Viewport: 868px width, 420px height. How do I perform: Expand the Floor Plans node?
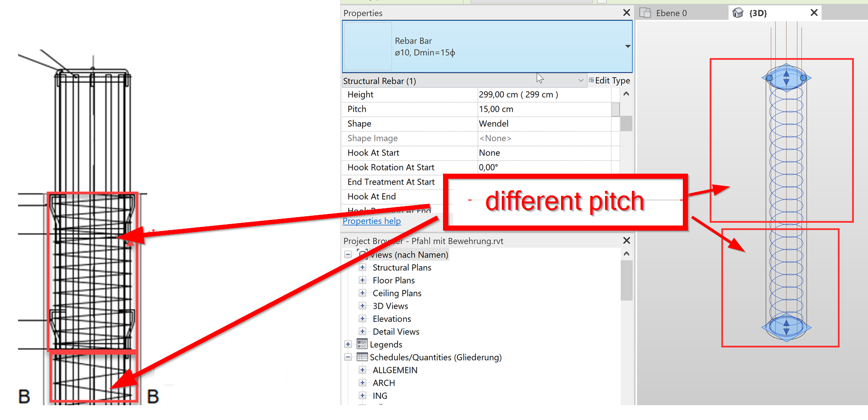click(362, 280)
